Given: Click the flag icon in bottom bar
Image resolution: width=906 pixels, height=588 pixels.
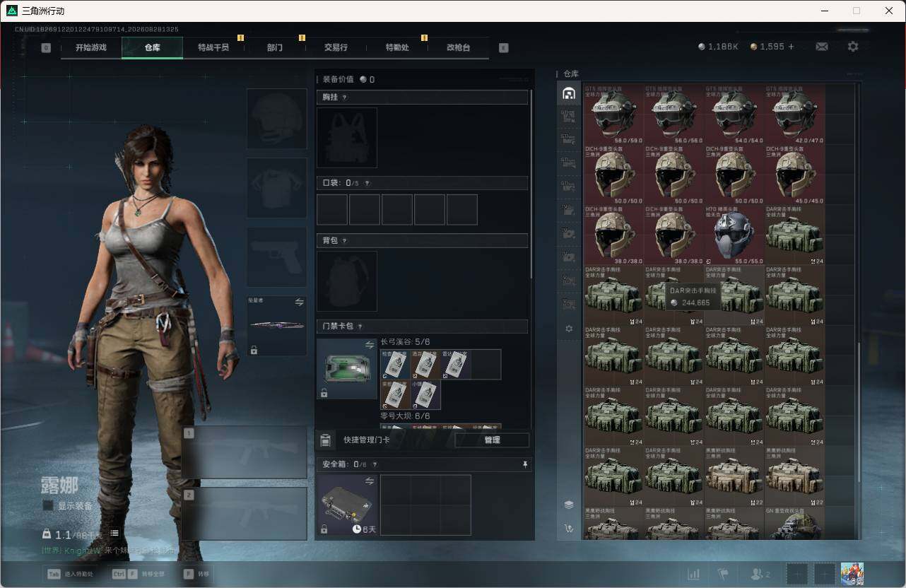Looking at the screenshot, I should tap(723, 574).
